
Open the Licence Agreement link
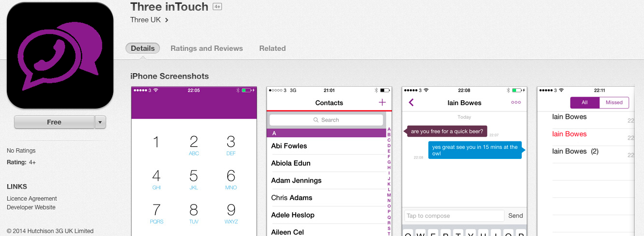pyautogui.click(x=32, y=199)
